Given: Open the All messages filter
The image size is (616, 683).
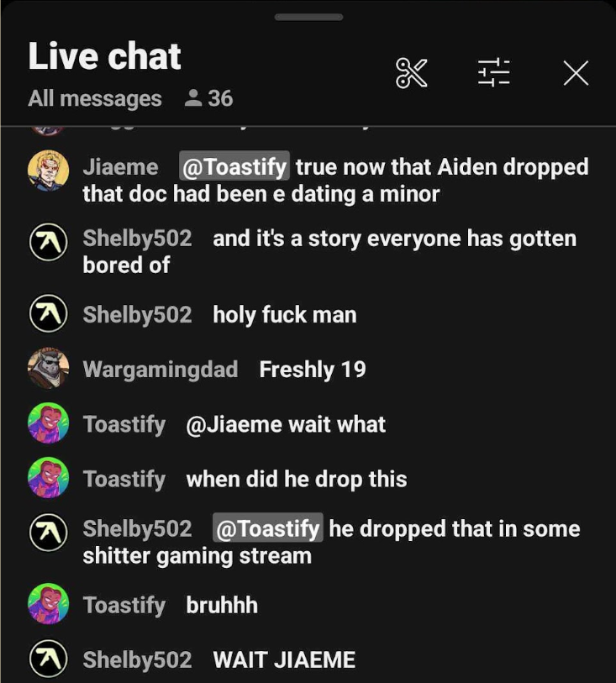Looking at the screenshot, I should tap(95, 98).
